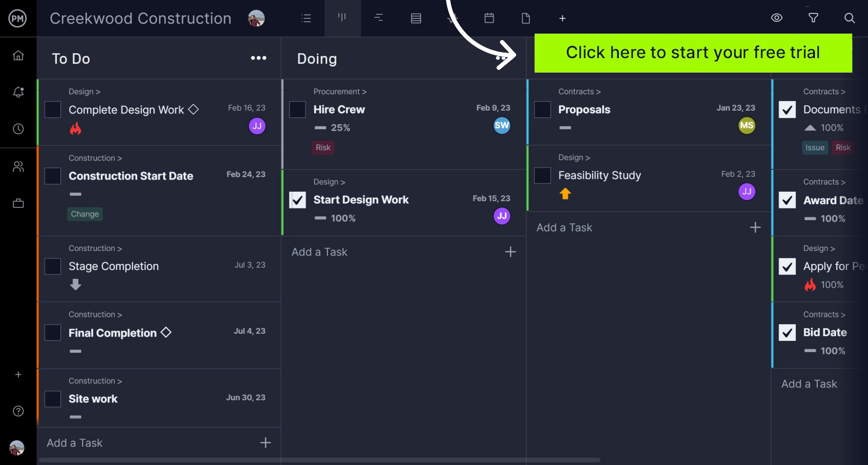
Task: Click the Change tag on Construction Start Date
Action: point(85,214)
